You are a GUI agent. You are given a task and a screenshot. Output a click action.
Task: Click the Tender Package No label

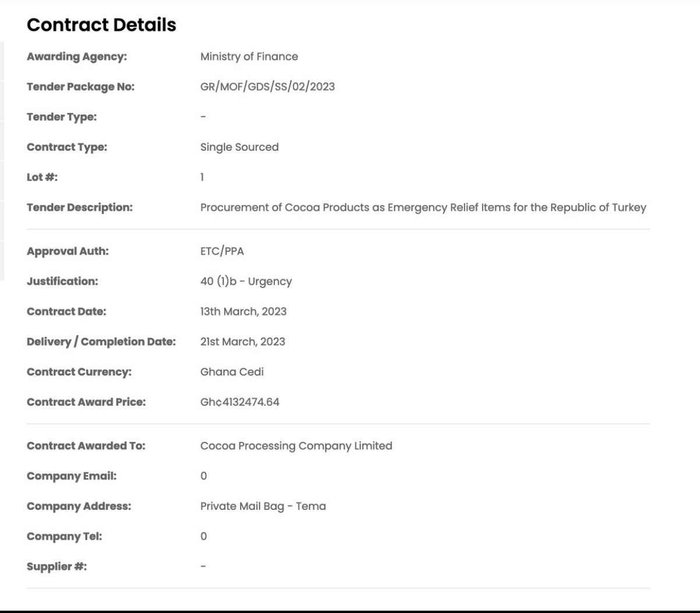(x=80, y=87)
